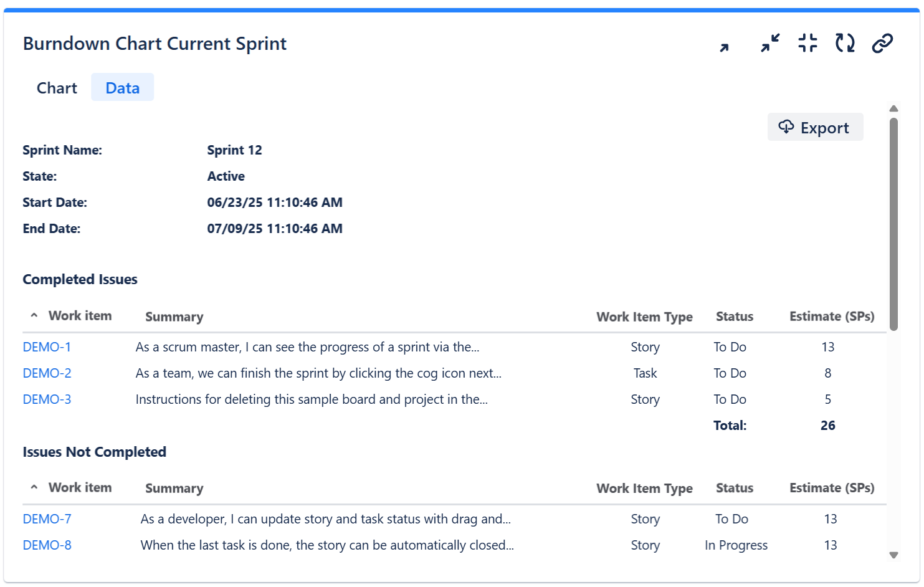Open the DEMO-8 story link
The image size is (924, 587).
click(47, 545)
